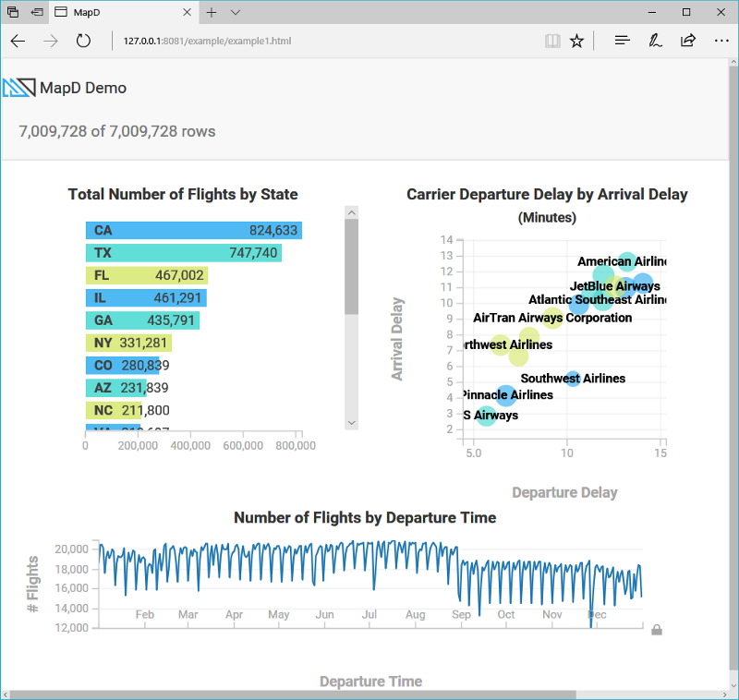The width and height of the screenshot is (739, 700).
Task: Open the Hub lines icon
Action: [x=622, y=41]
